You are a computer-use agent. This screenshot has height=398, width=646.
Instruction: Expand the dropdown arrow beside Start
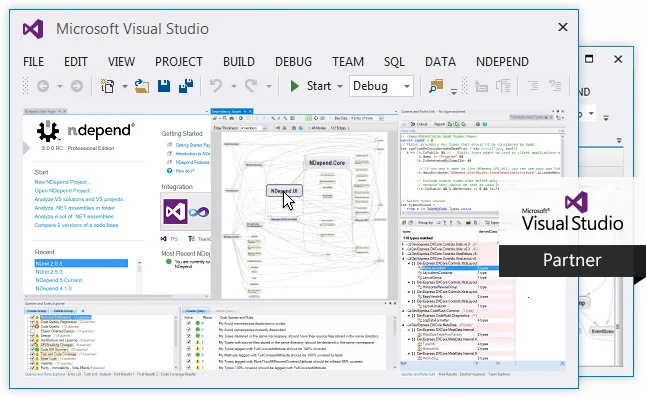340,86
